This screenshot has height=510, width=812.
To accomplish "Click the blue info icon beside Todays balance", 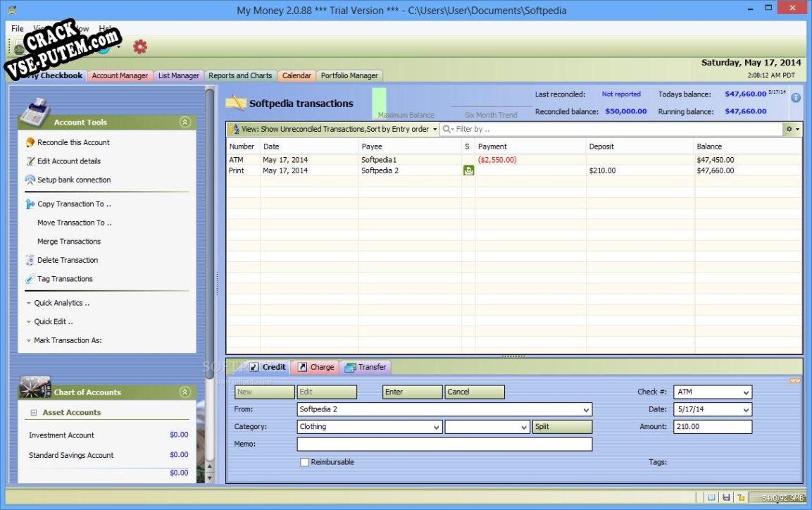I will point(796,97).
